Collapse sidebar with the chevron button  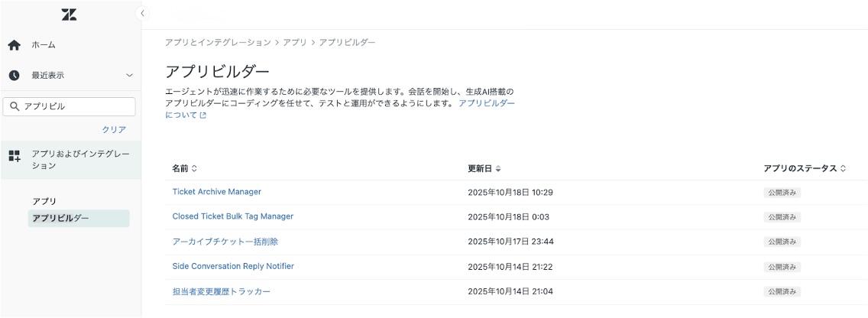coord(142,14)
